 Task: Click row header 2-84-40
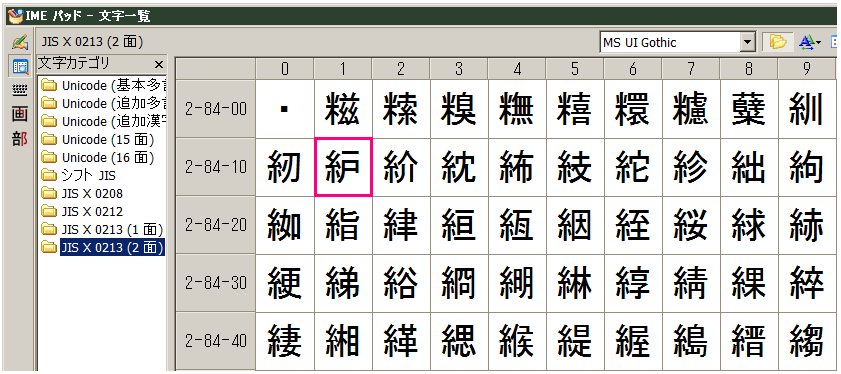(216, 341)
